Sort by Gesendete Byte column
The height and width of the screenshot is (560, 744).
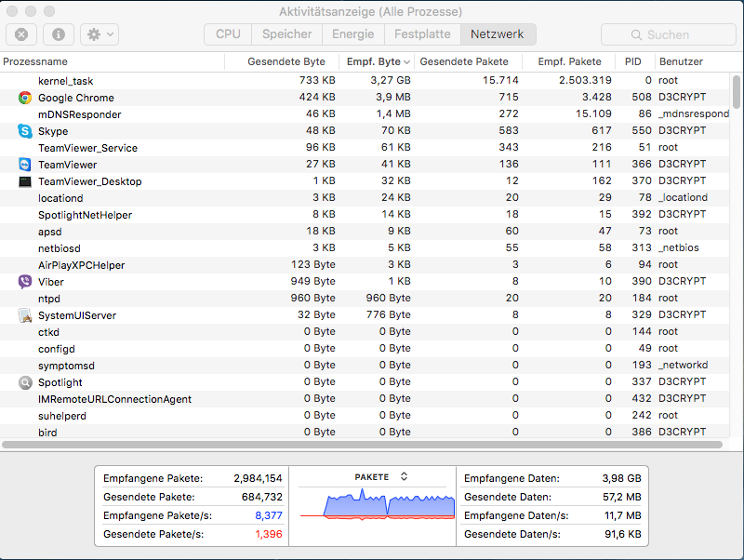(x=282, y=61)
